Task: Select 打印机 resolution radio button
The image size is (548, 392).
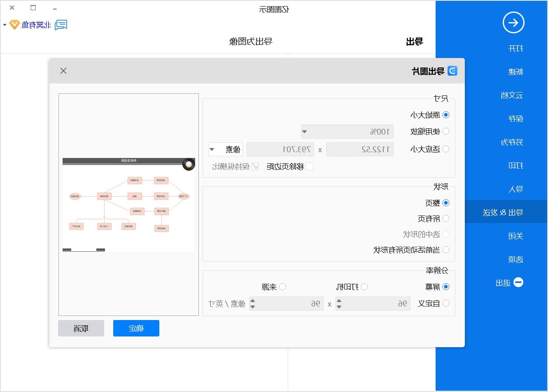Action: tap(364, 287)
